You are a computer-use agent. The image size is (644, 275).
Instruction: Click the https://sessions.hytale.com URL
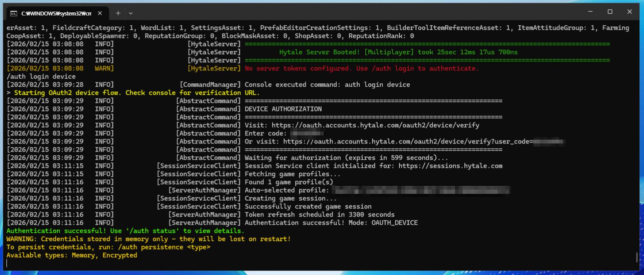[450, 166]
